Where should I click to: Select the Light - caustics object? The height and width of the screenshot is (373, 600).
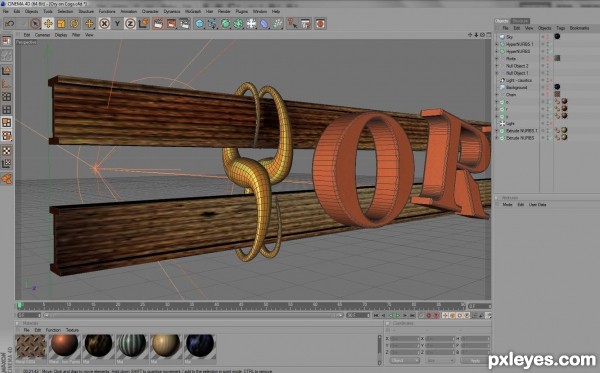pos(518,80)
